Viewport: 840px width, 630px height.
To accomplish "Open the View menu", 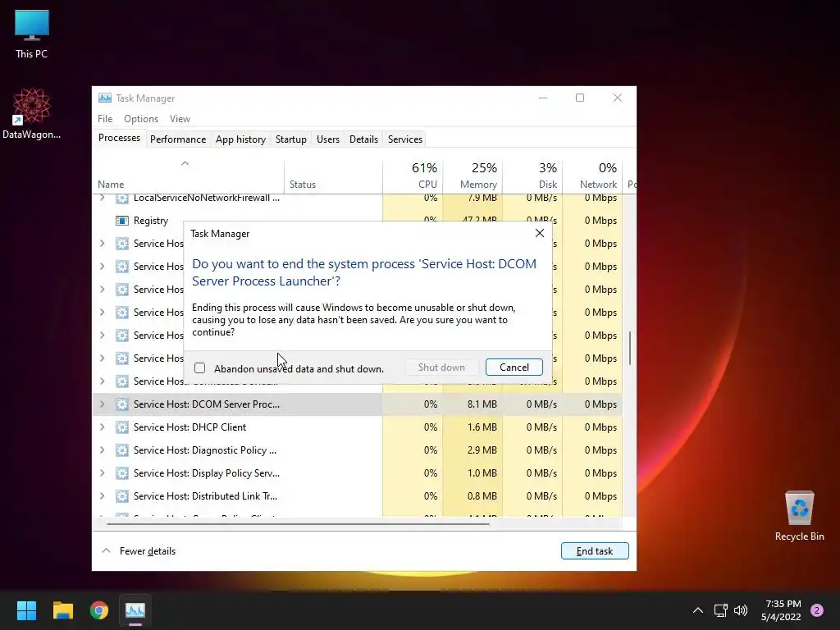I will [180, 119].
